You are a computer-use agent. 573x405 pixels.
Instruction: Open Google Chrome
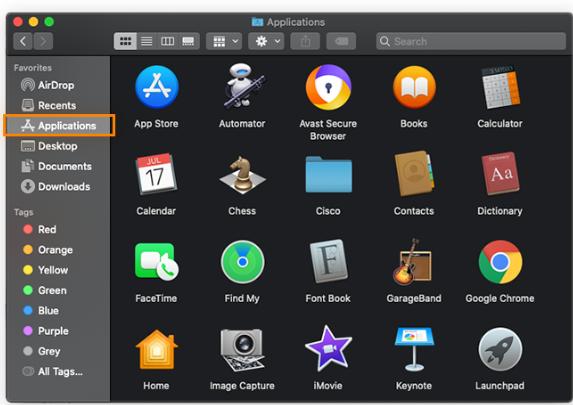click(x=500, y=262)
